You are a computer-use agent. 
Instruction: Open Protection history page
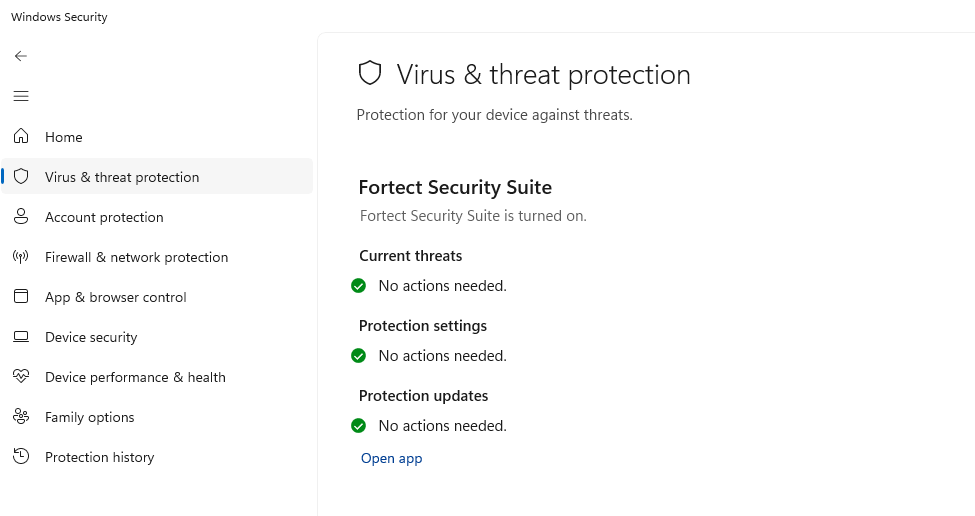99,457
